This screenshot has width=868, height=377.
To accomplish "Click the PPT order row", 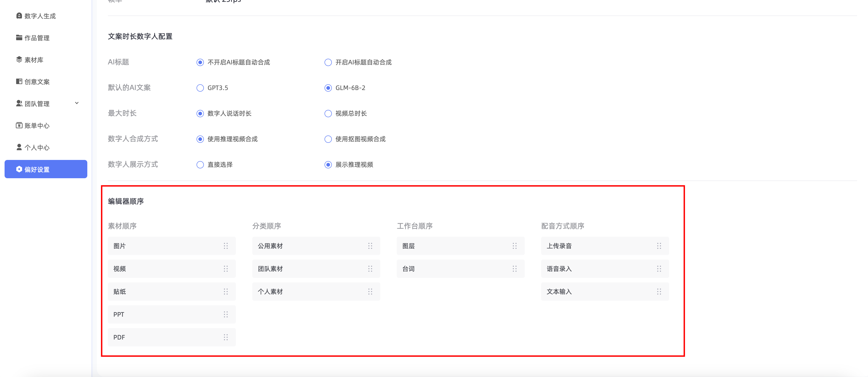I will point(172,314).
